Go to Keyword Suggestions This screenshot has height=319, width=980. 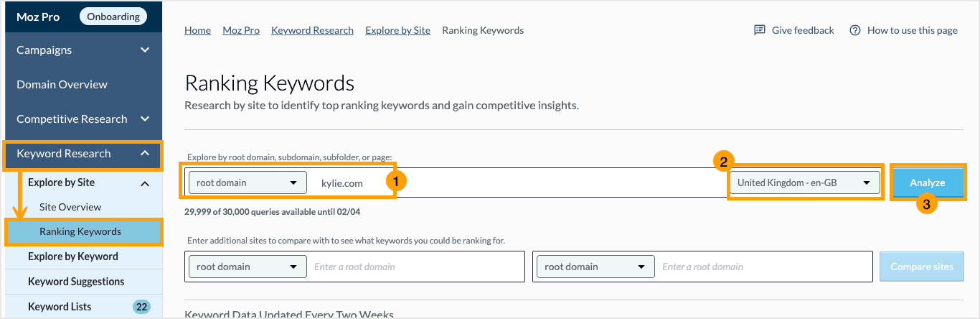(76, 282)
